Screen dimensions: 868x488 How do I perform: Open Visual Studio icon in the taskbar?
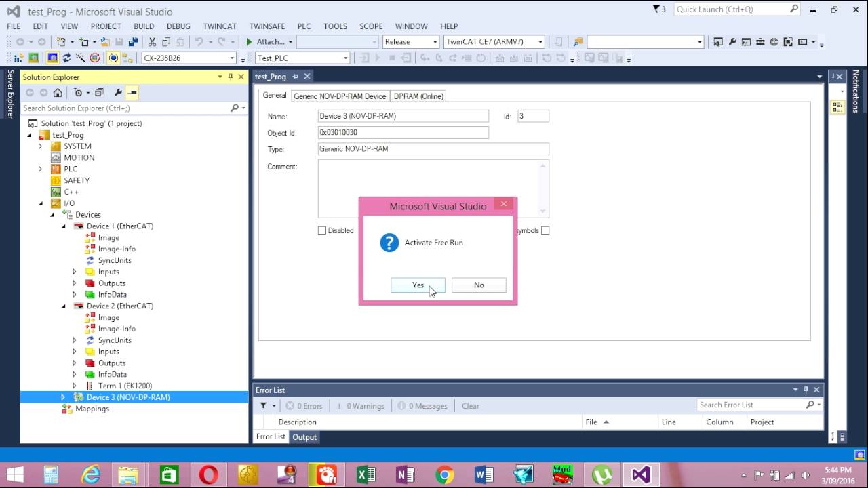(641, 474)
